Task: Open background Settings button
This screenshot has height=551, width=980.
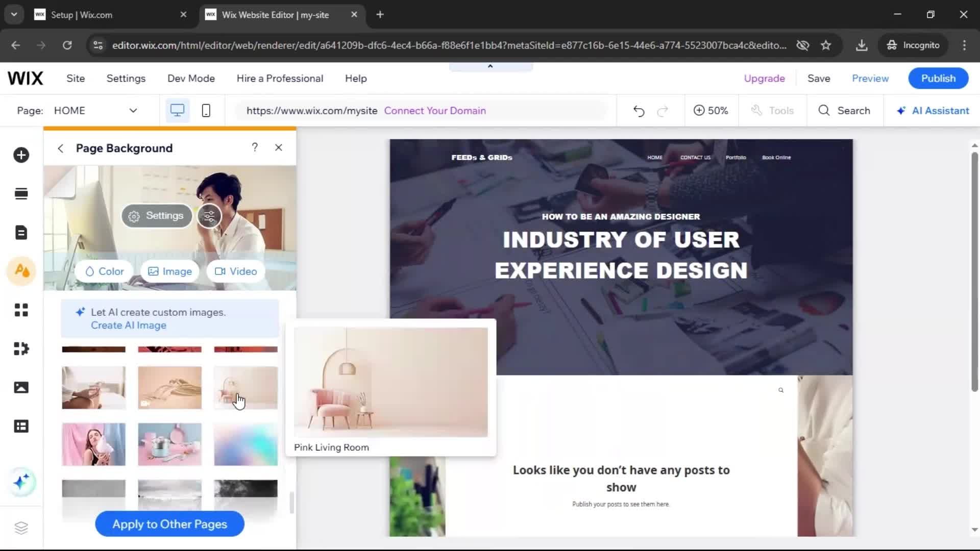Action: 156,216
